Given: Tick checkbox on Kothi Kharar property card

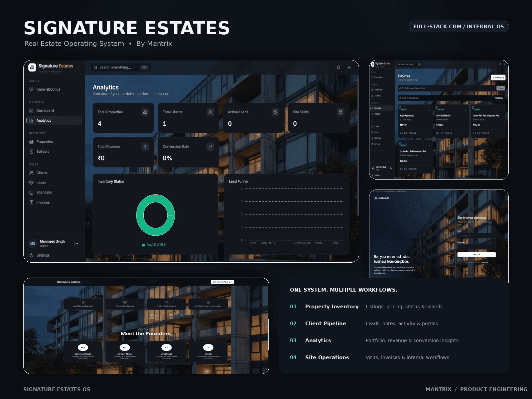Looking at the screenshot, I should (x=400, y=108).
